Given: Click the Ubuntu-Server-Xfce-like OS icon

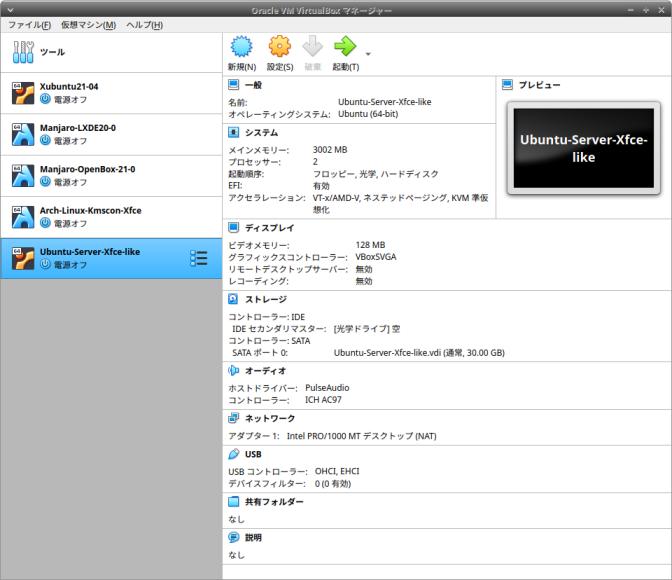Looking at the screenshot, I should tap(23, 258).
